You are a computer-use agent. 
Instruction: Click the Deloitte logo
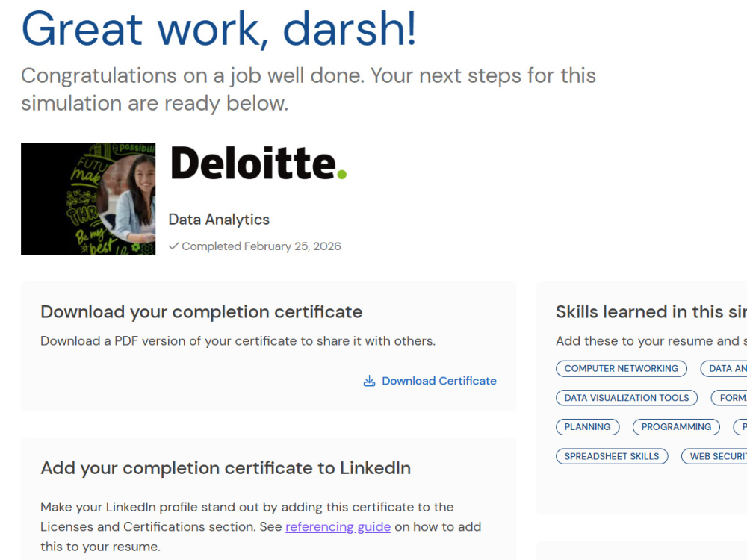258,164
